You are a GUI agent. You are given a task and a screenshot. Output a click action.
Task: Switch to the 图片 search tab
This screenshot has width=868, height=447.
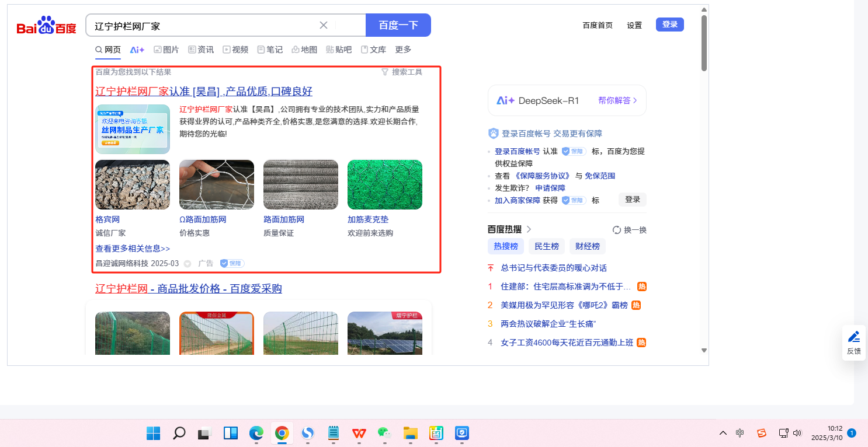(x=166, y=50)
